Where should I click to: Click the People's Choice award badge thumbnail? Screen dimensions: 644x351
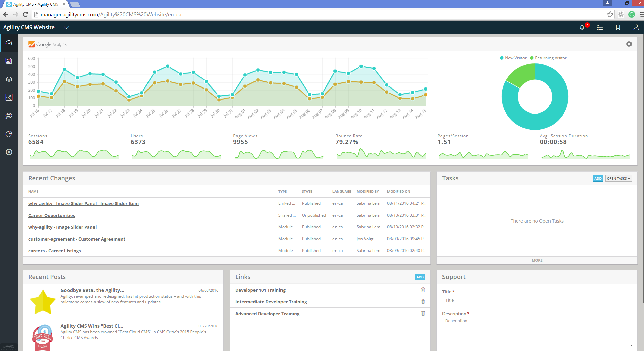[43, 337]
